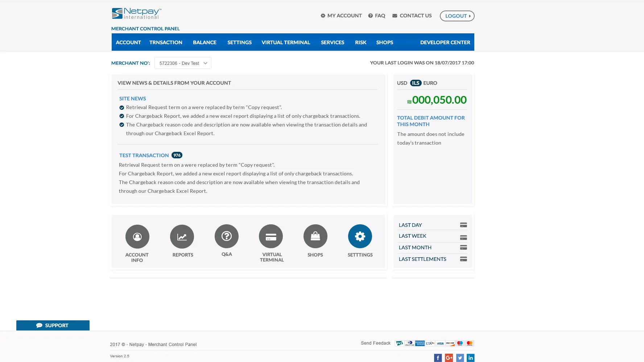Click the Send Feedback link
Viewport: 644px width, 362px height.
point(376,343)
